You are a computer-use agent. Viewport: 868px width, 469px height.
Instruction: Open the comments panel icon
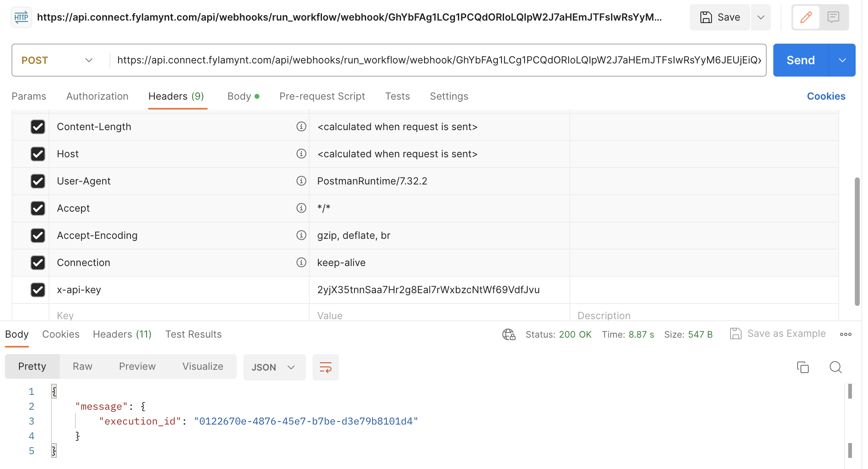coord(833,17)
